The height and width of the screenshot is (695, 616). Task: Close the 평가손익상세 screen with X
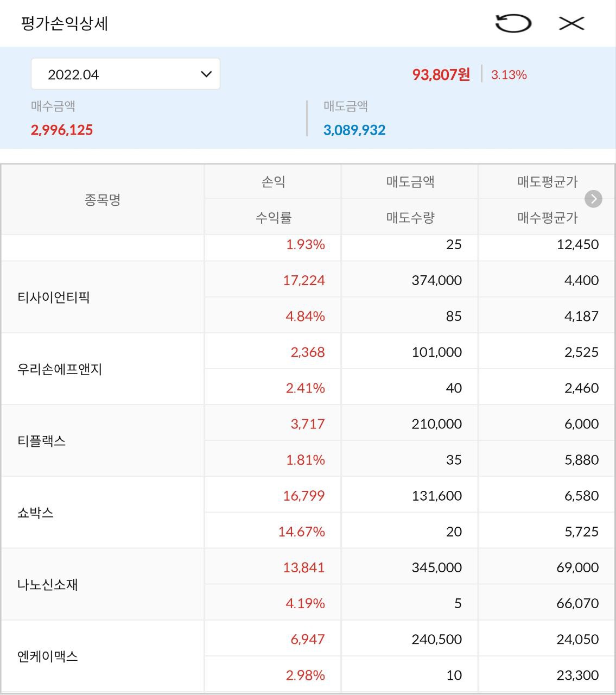click(x=571, y=23)
